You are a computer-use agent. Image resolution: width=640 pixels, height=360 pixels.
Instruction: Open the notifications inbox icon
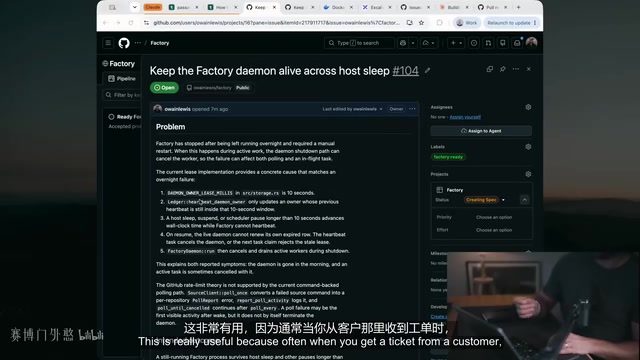[517, 43]
